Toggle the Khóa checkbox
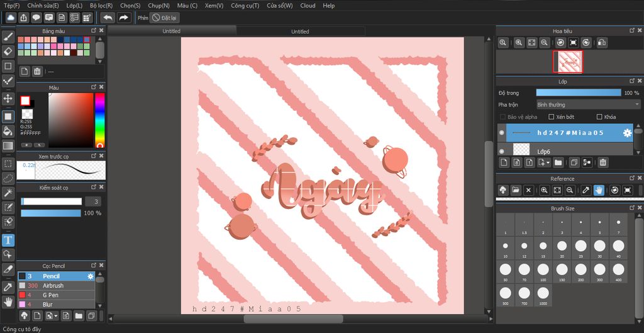 [x=599, y=116]
